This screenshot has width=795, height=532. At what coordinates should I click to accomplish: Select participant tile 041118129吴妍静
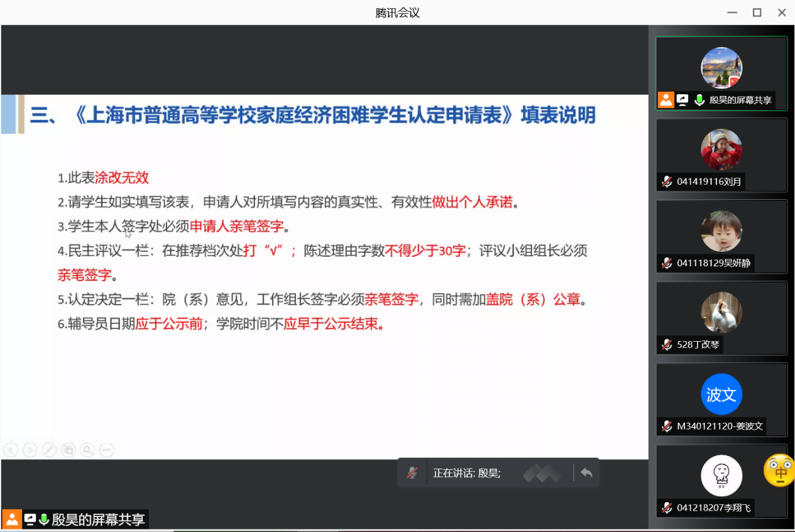pos(721,236)
